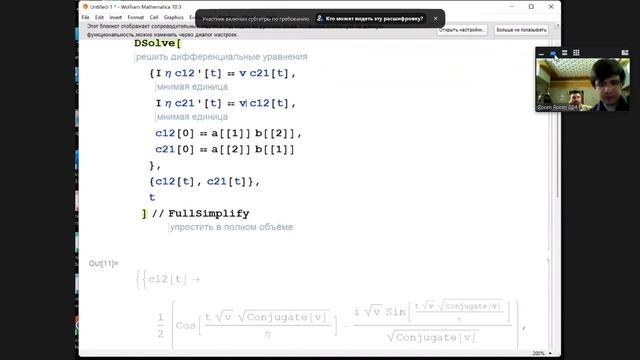Viewport: 640px width, 360px height.
Task: Click 'Открыть настройки...' button
Action: (462, 30)
